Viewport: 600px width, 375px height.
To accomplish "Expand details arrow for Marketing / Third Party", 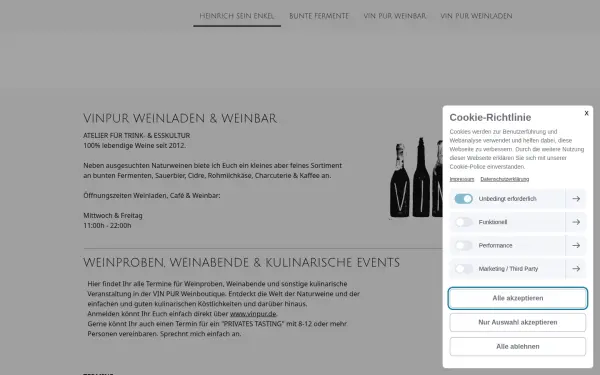I will (x=576, y=269).
